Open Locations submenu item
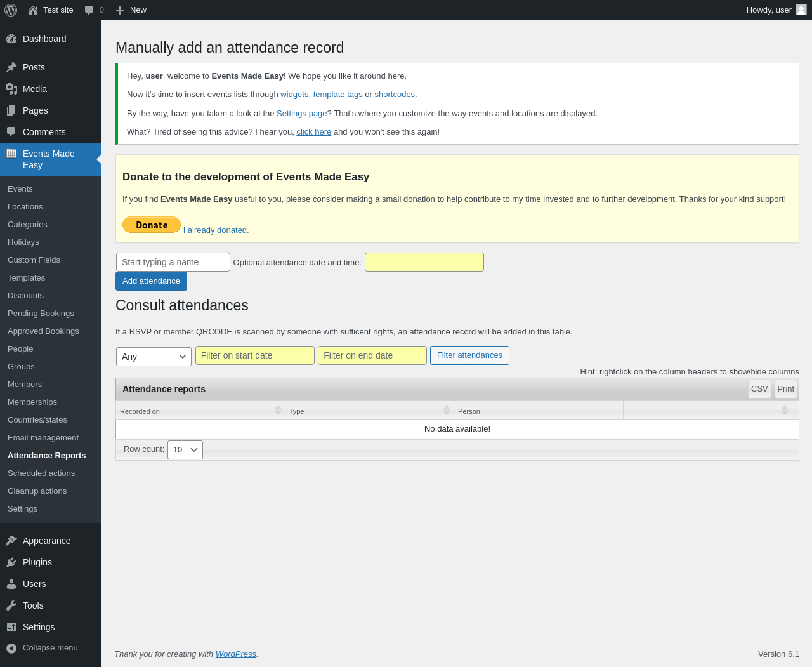This screenshot has height=667, width=812. coord(25,207)
